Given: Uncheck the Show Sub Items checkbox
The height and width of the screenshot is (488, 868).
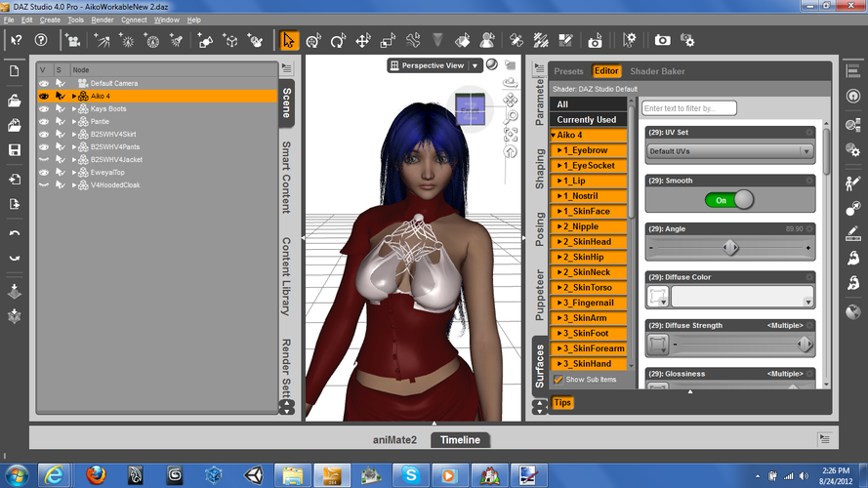Looking at the screenshot, I should (x=558, y=380).
